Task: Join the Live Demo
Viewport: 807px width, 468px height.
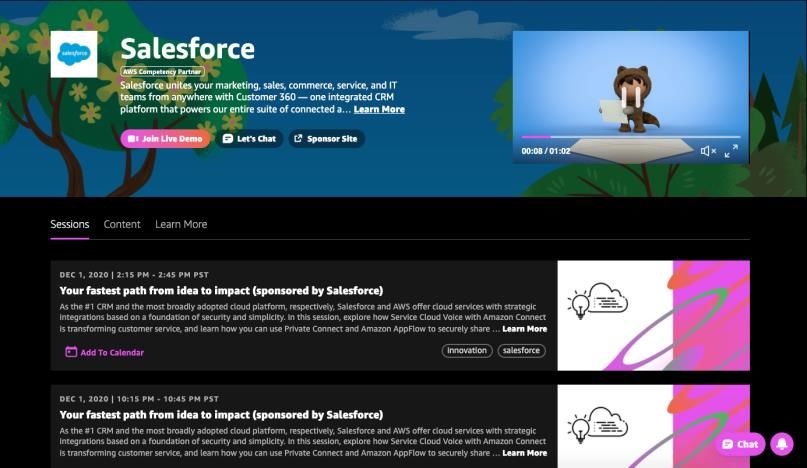Action: pyautogui.click(x=165, y=138)
